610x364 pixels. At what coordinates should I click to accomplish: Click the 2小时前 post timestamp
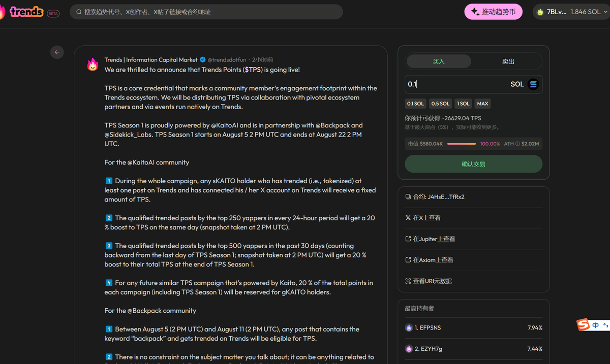(262, 60)
